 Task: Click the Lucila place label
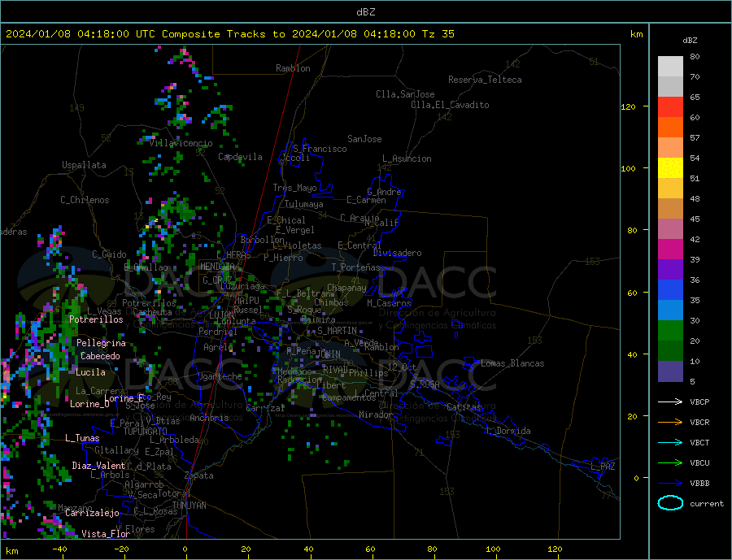90,372
